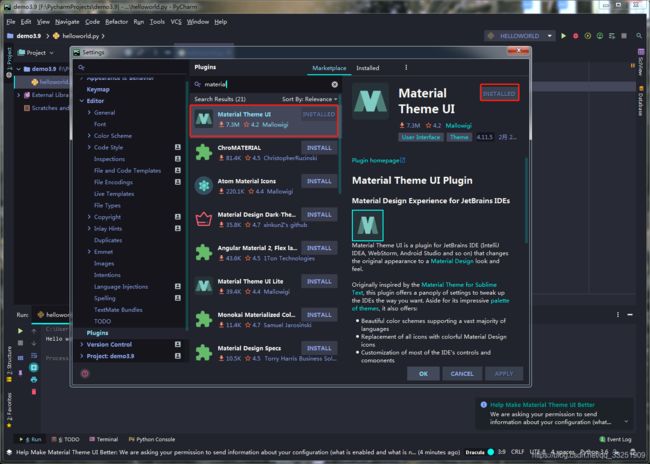Click the Material Design link in the description
The image size is (650, 464).
452,261
